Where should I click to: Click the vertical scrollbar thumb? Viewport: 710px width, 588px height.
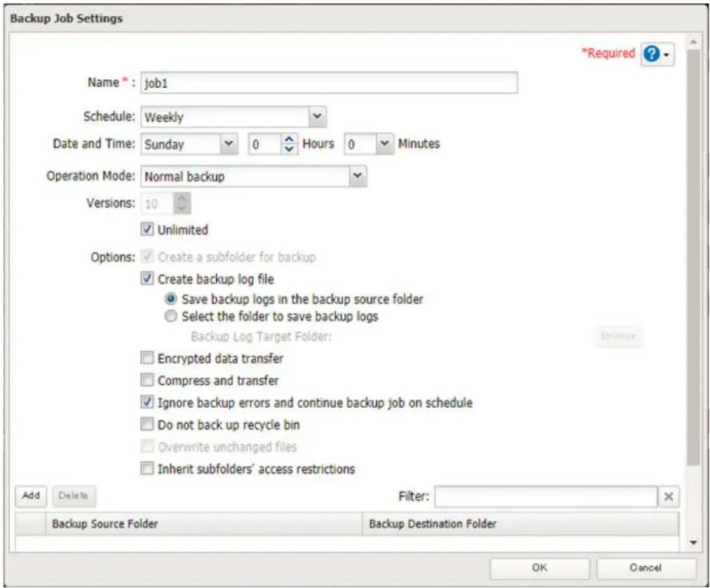(x=693, y=257)
